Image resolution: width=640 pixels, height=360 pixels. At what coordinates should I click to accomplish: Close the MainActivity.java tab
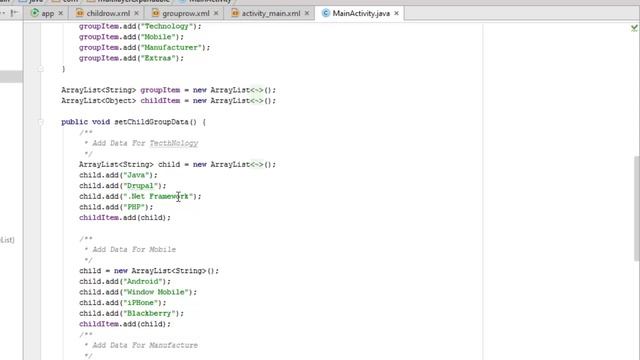(x=396, y=13)
